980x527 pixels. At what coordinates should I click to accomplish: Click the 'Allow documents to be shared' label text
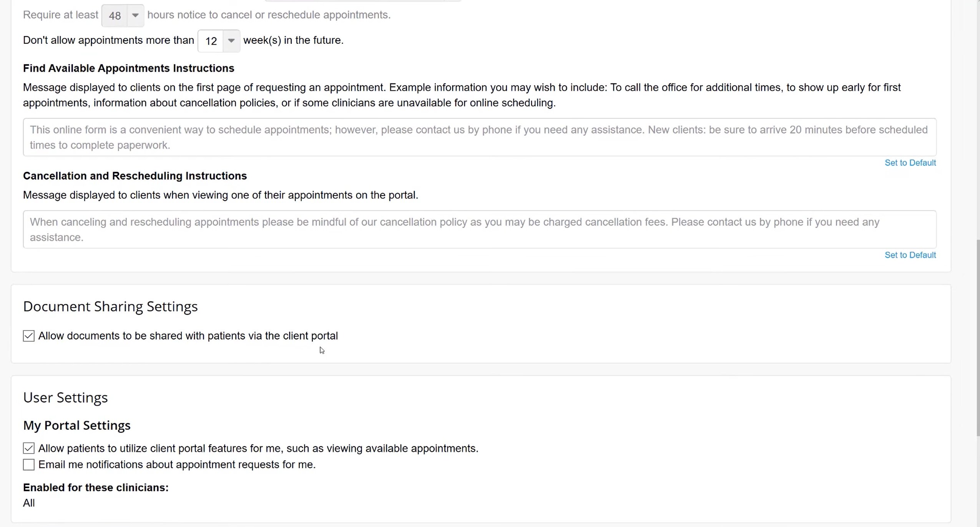pos(188,336)
